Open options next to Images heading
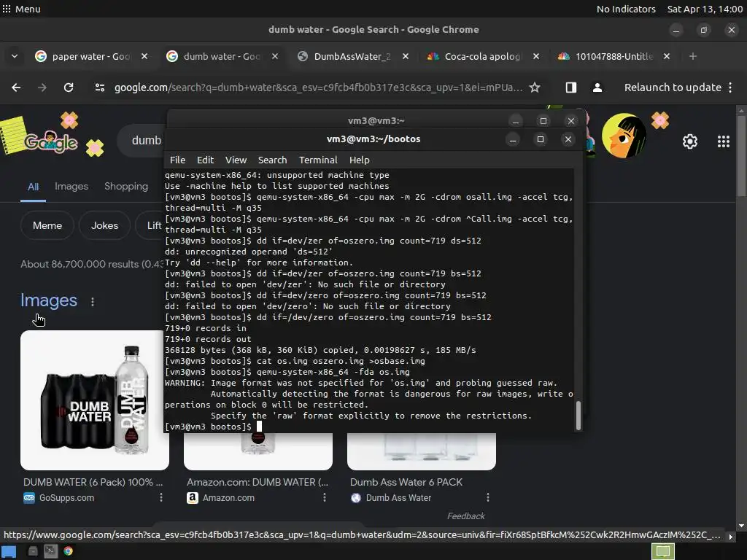The width and height of the screenshot is (747, 560). coord(93,301)
